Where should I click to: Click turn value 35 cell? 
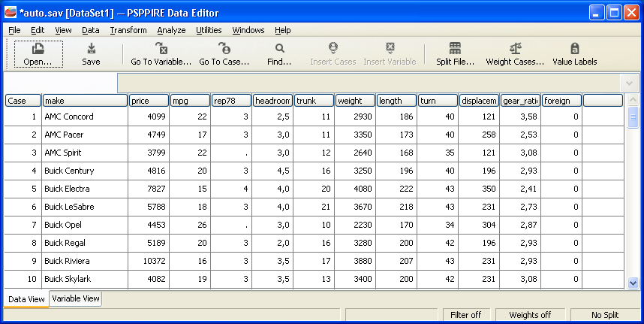pyautogui.click(x=438, y=153)
